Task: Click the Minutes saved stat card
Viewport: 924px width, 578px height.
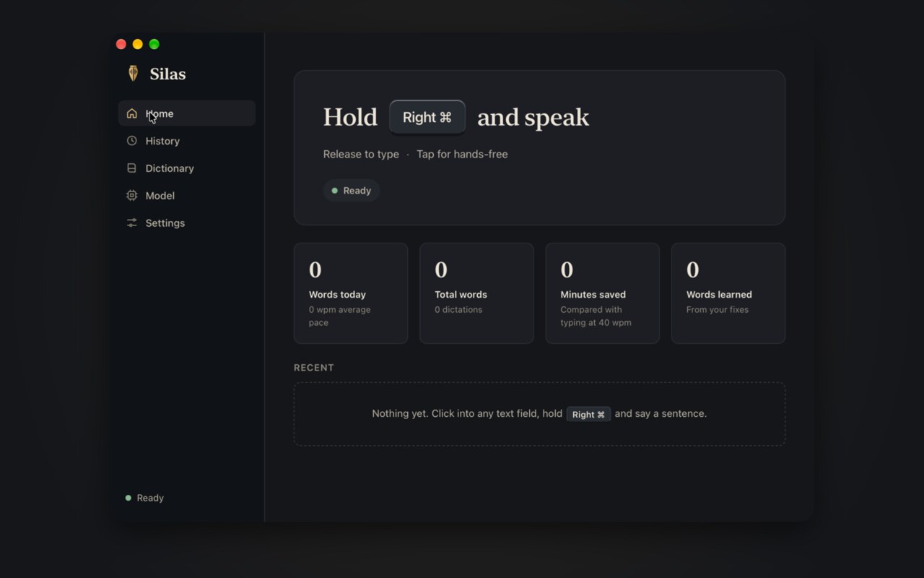Action: [x=602, y=293]
